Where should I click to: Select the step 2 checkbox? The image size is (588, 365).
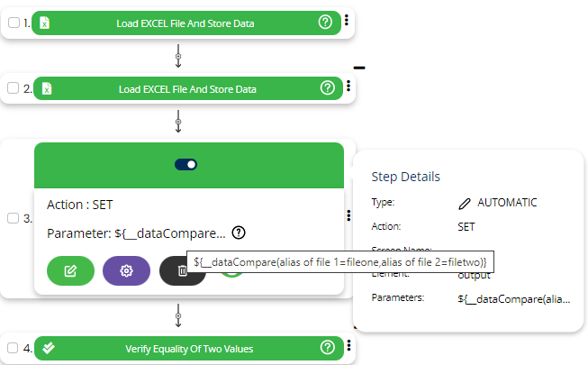coord(14,88)
